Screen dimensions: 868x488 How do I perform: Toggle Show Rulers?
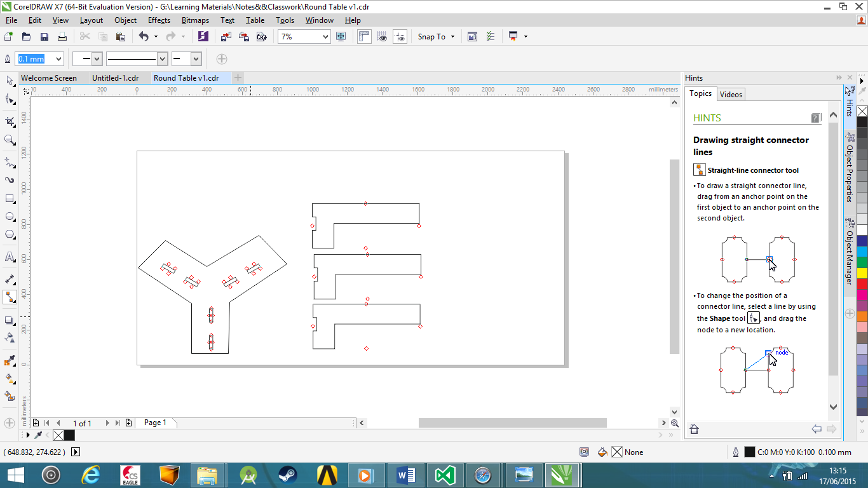364,37
